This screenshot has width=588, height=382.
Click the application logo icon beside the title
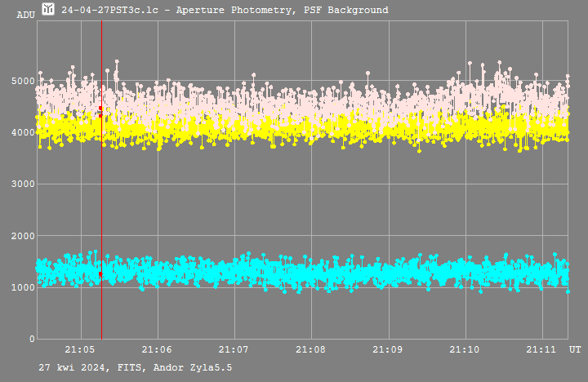48,9
